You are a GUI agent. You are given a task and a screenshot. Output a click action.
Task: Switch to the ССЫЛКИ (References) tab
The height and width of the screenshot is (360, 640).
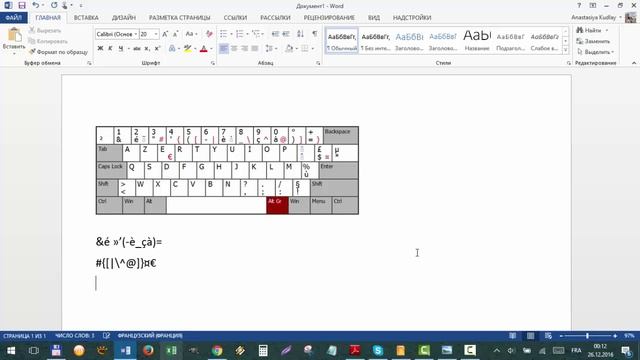coord(235,18)
